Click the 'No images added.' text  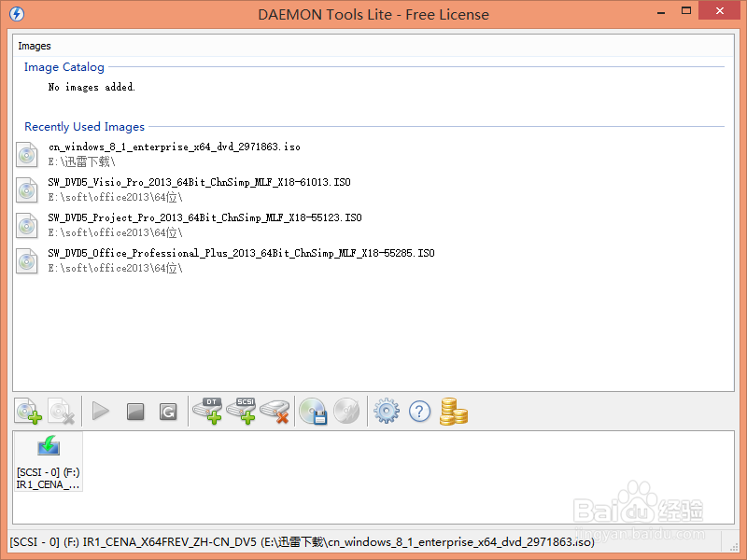coord(92,87)
